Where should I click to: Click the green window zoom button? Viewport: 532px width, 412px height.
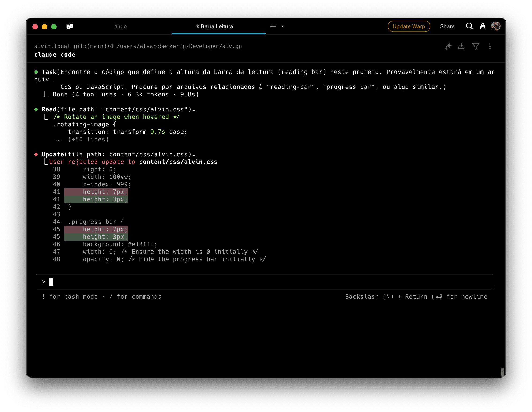[x=54, y=26]
